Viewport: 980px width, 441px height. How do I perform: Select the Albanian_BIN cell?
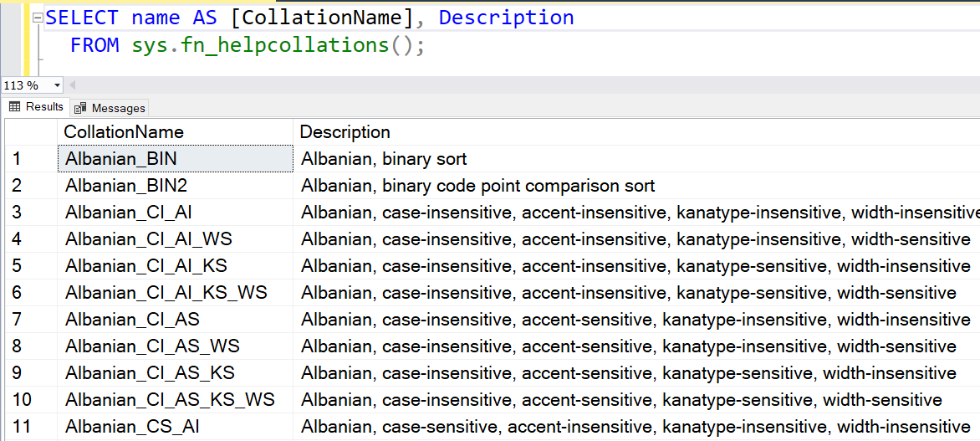coord(121,159)
